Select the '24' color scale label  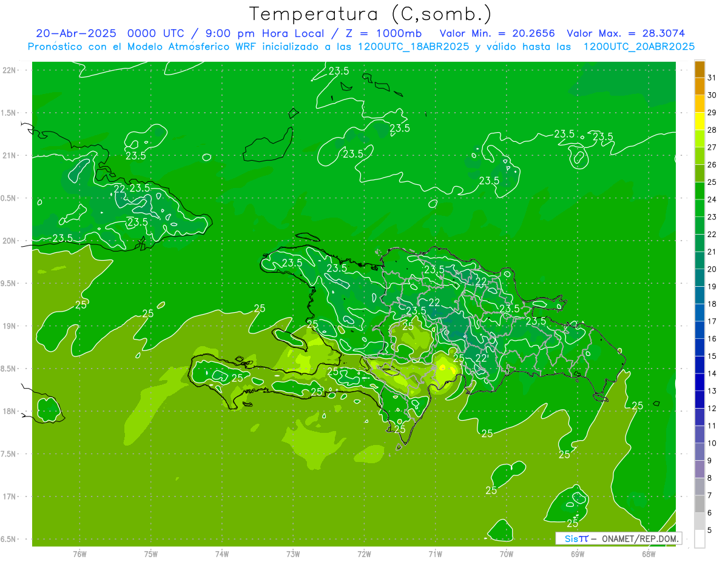click(712, 199)
